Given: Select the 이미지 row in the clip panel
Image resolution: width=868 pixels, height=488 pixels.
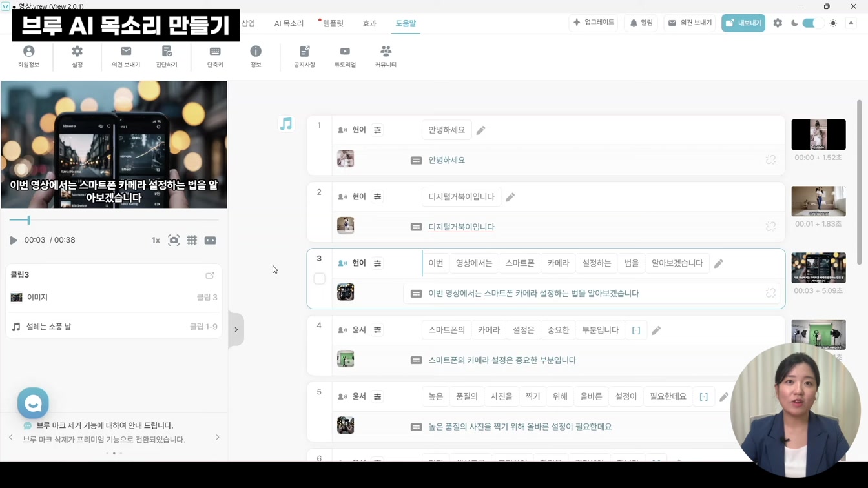Looking at the screenshot, I should click(114, 298).
